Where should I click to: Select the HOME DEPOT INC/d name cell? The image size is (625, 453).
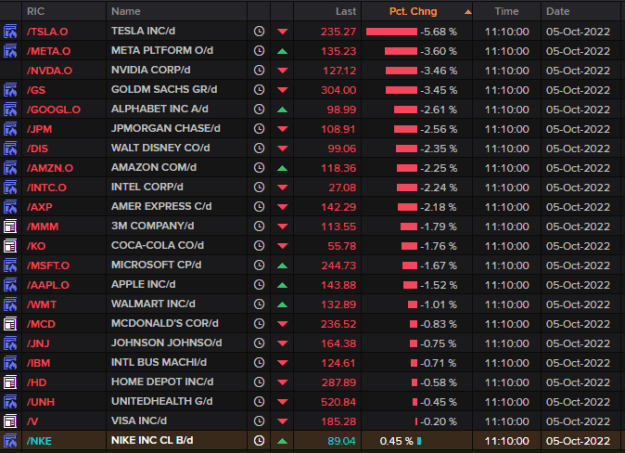click(162, 382)
